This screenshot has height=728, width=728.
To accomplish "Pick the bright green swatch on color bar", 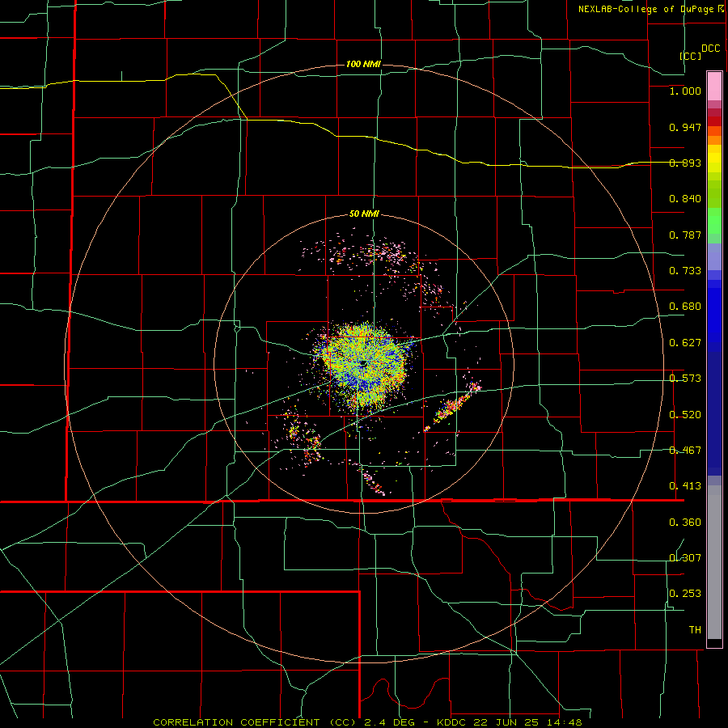I will click(x=714, y=221).
